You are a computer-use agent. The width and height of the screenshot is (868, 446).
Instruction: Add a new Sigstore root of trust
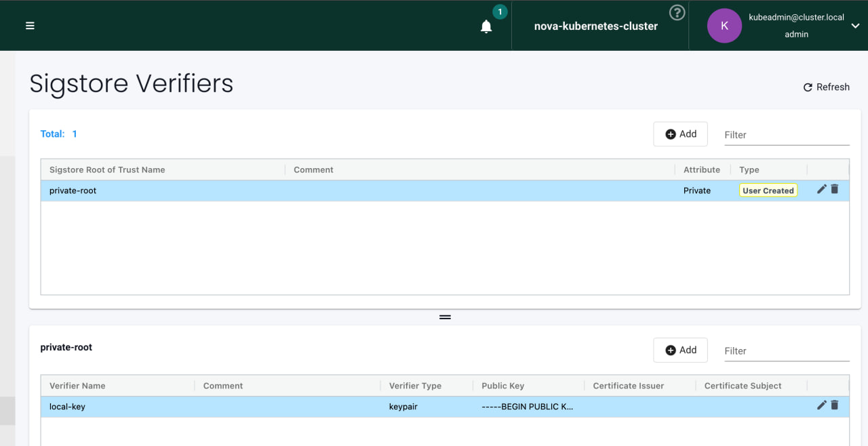681,134
